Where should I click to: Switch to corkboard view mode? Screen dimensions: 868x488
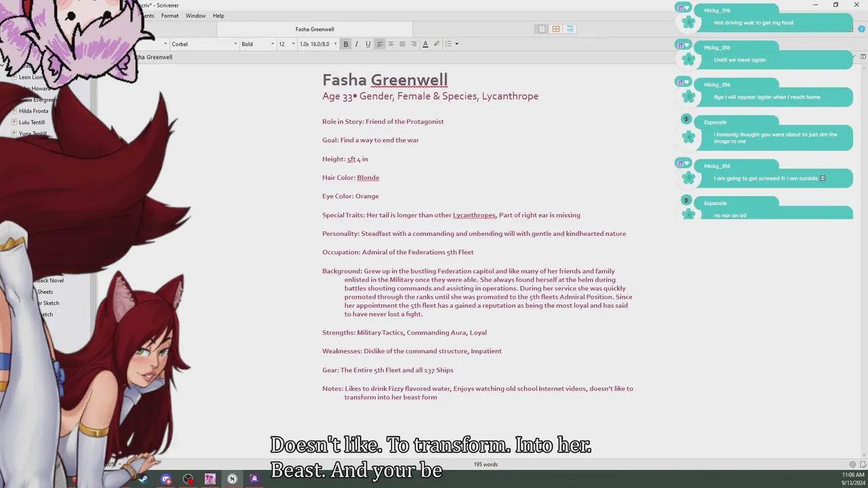[x=556, y=29]
